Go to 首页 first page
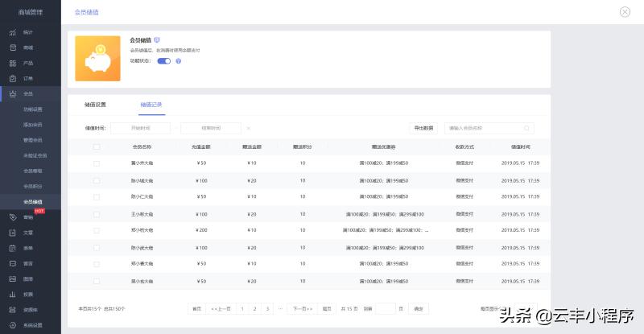 click(x=196, y=308)
